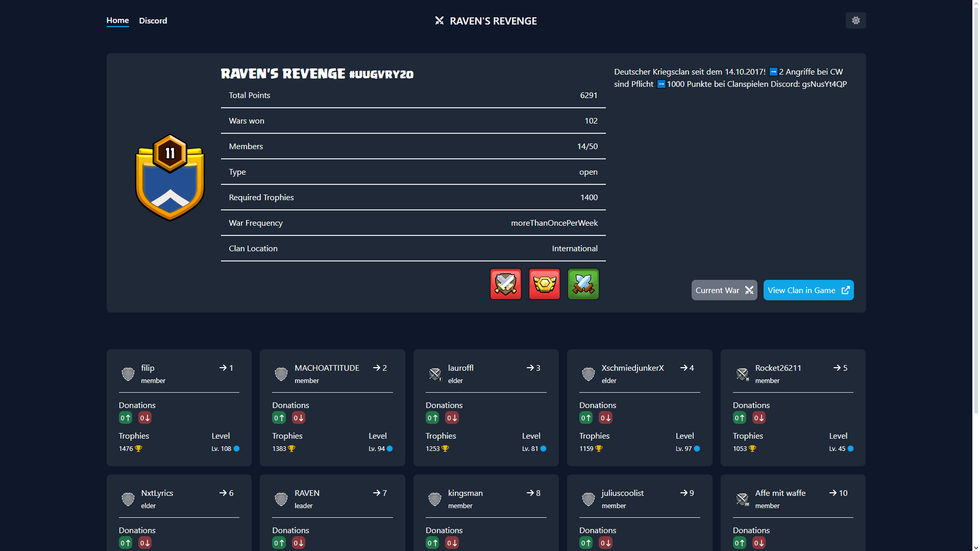Open NxtLyrics' player name

click(x=157, y=493)
